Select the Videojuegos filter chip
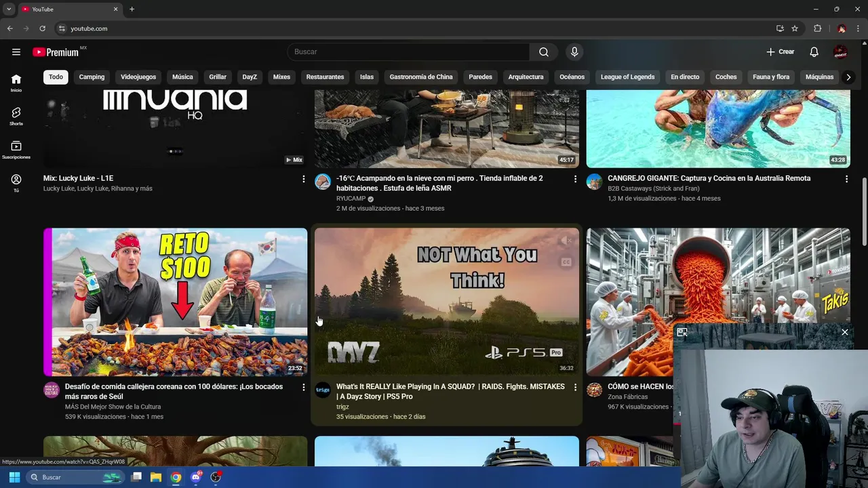 [138, 77]
